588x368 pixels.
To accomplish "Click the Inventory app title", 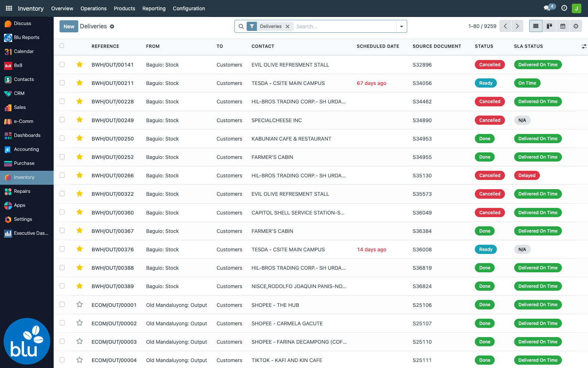I will click(31, 8).
